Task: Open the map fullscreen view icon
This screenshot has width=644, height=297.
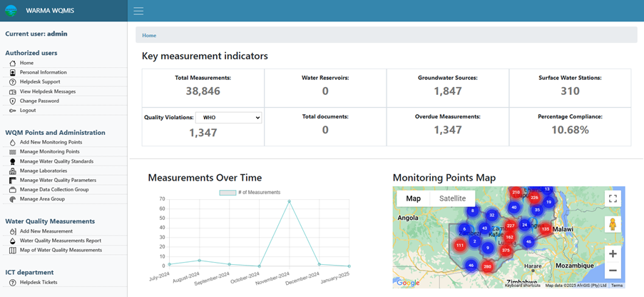Action: pyautogui.click(x=612, y=199)
